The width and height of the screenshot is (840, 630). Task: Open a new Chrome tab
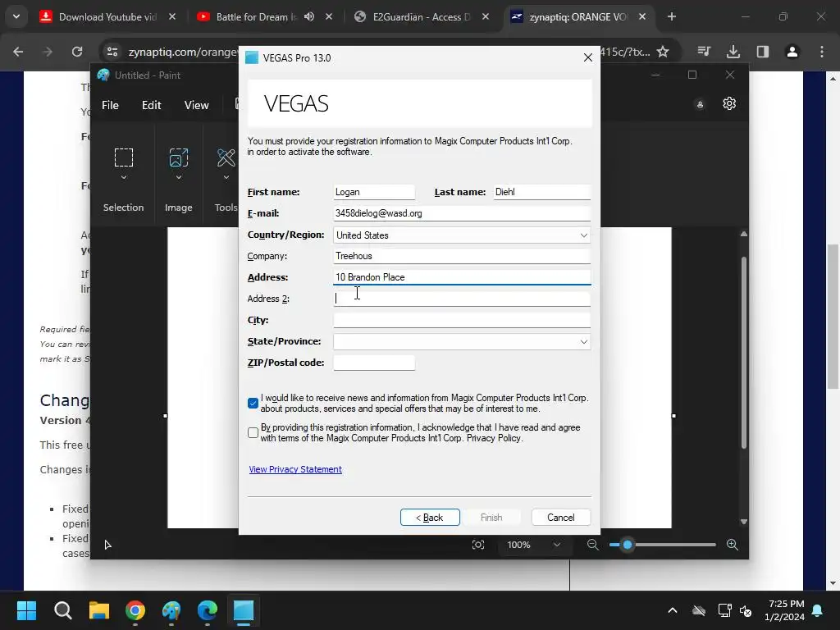pos(671,16)
